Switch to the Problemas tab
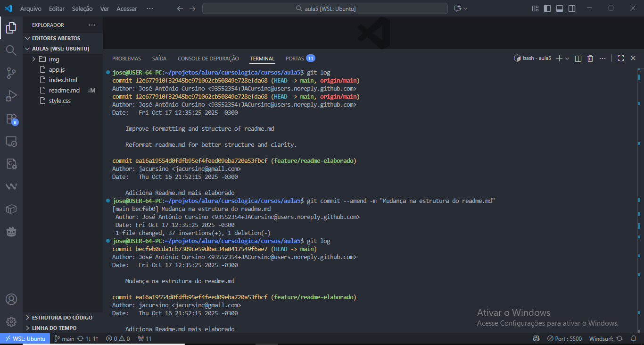Image resolution: width=644 pixels, height=345 pixels. pyautogui.click(x=126, y=59)
